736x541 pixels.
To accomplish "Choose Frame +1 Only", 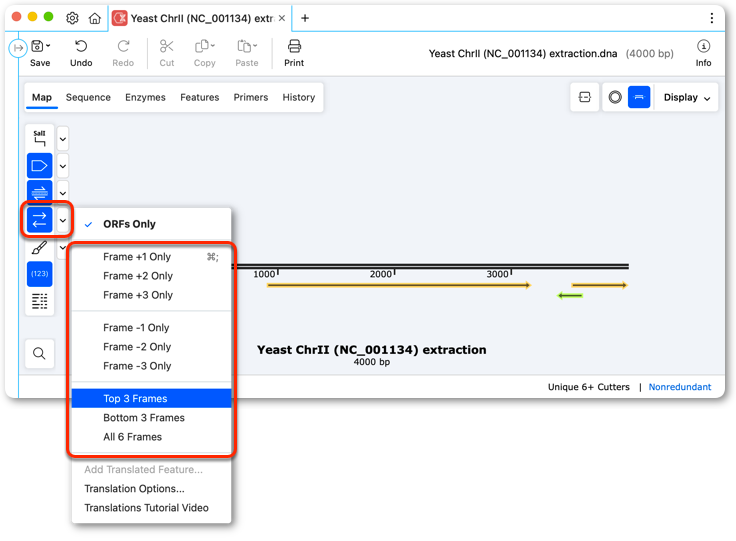I will coord(151,257).
